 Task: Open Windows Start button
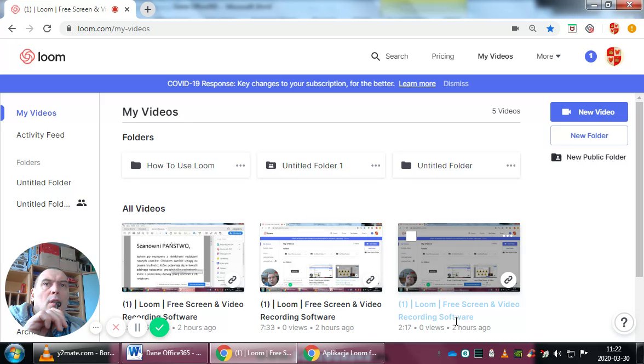pyautogui.click(x=15, y=353)
